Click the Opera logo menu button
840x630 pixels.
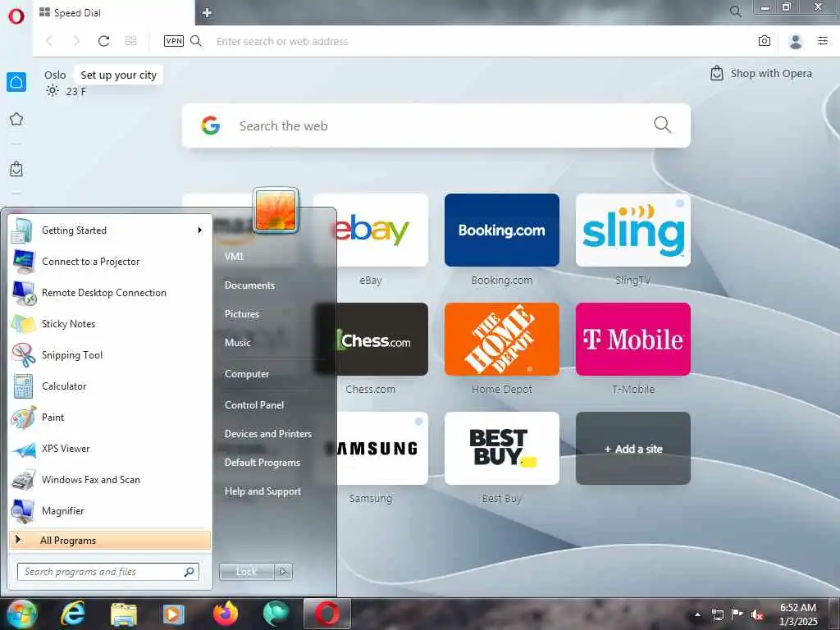pos(16,16)
